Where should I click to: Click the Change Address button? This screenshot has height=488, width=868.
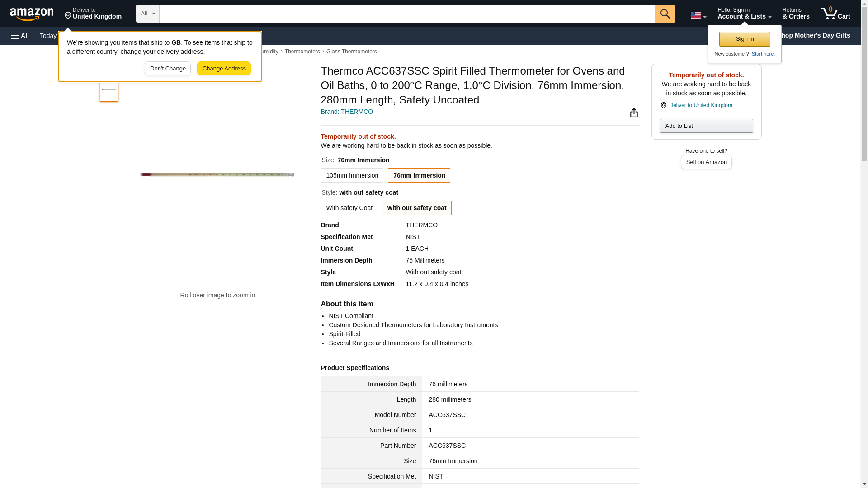pyautogui.click(x=224, y=69)
